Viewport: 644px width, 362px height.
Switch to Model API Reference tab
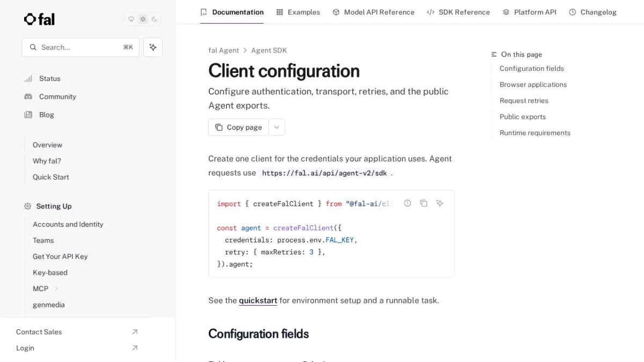pyautogui.click(x=374, y=12)
